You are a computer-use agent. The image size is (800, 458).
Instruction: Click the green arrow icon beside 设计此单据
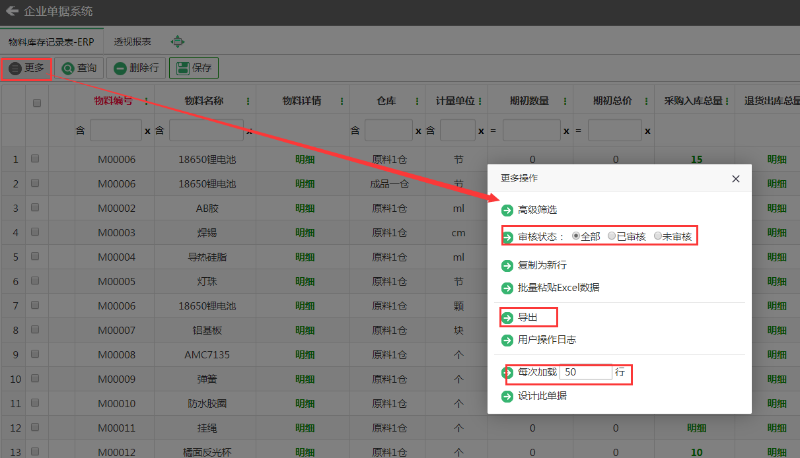[507, 396]
